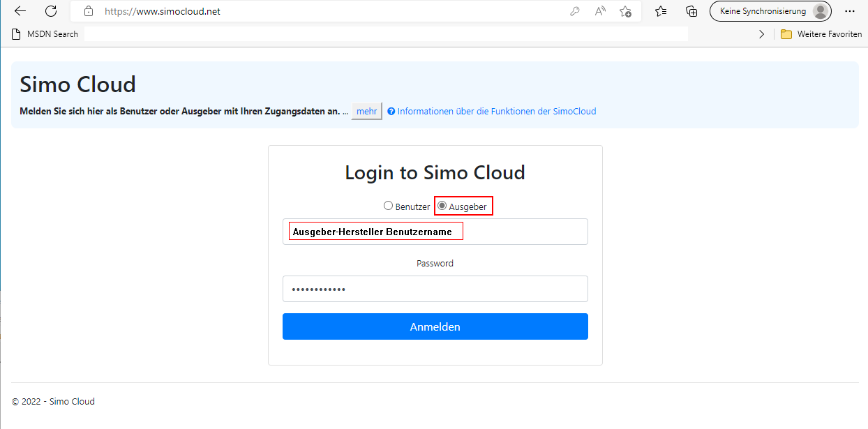Add this page to favorites with star-plus icon

coord(625,11)
